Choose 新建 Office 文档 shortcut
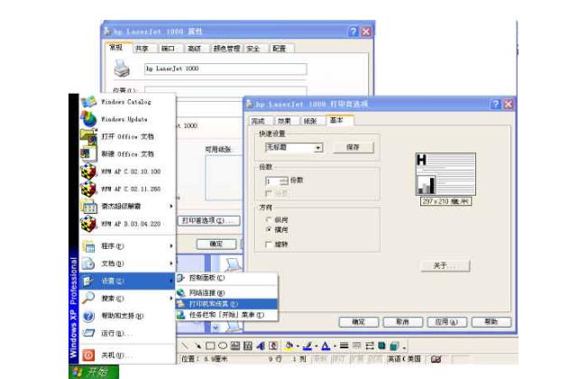This screenshot has height=379, width=588. click(127, 153)
